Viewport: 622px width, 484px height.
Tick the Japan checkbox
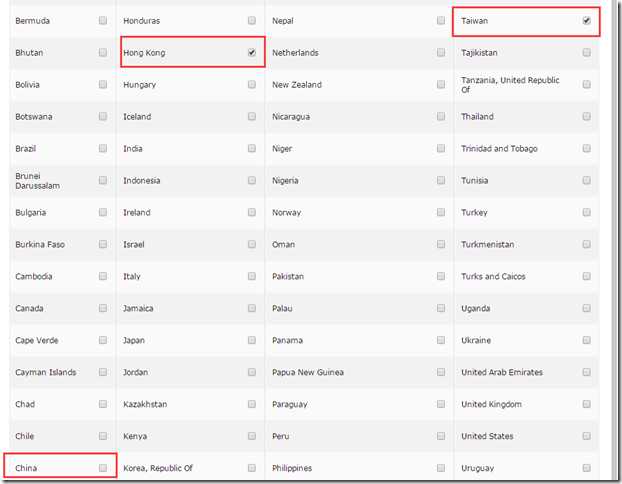[x=251, y=340]
